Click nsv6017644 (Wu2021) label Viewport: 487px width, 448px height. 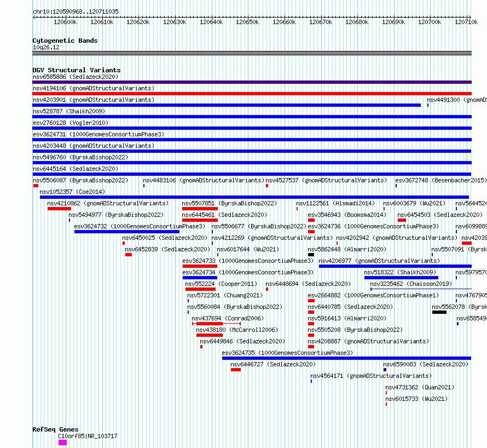[x=248, y=249]
